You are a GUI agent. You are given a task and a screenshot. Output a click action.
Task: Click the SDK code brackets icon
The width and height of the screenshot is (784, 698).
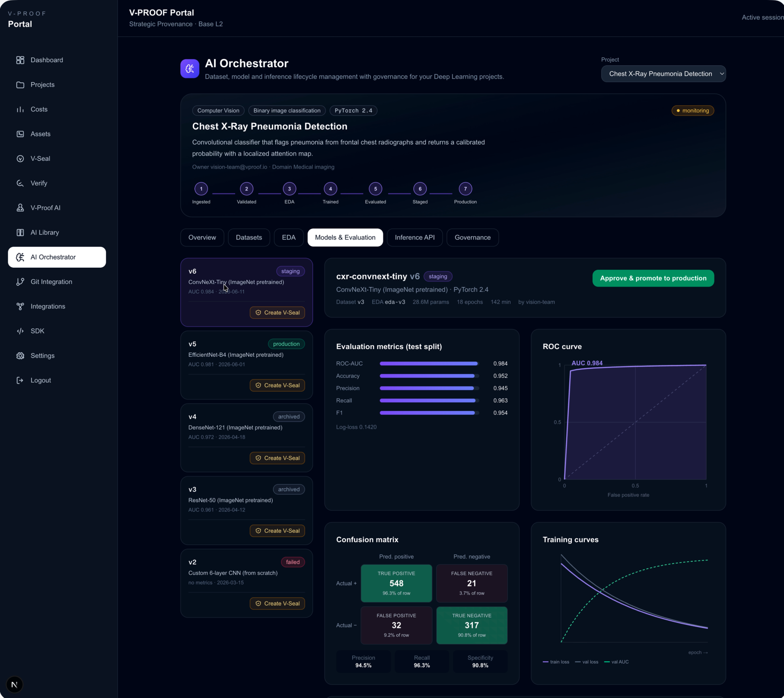point(20,331)
